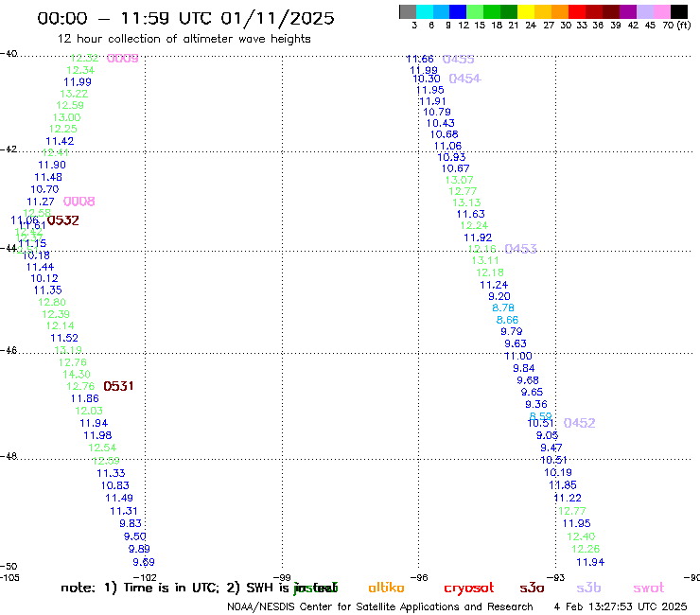The height and width of the screenshot is (615, 700).
Task: Select the pink swatch in the color scale
Action: [661, 11]
